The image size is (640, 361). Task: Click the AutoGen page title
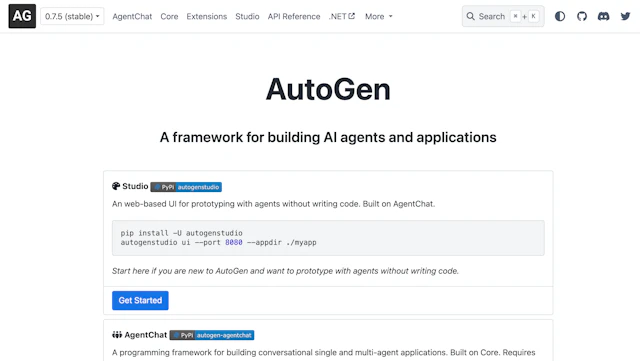(328, 89)
